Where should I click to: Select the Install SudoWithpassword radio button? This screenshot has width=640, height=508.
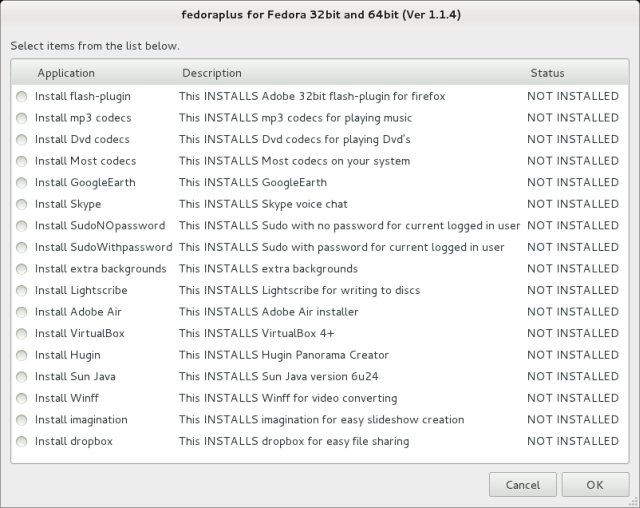click(22, 247)
